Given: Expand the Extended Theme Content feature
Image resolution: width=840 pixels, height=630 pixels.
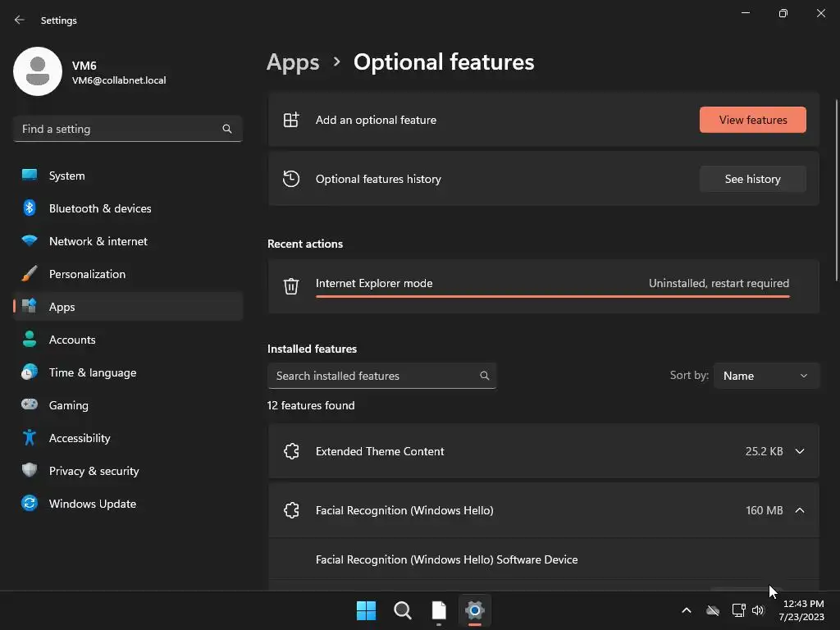Looking at the screenshot, I should click(x=800, y=451).
